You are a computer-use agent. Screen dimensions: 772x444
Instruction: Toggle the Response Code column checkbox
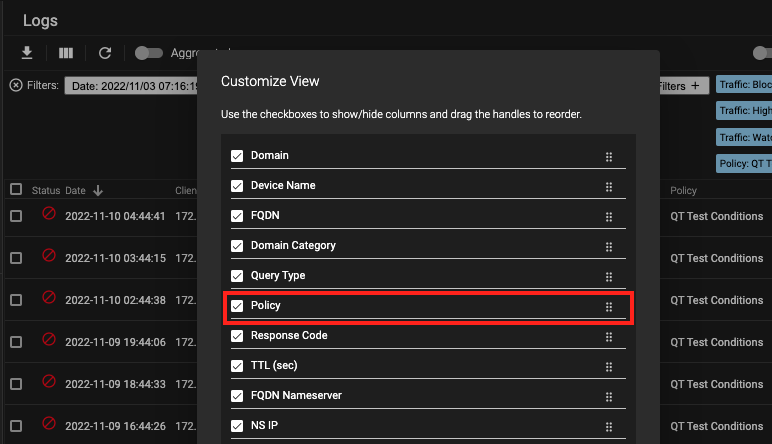[237, 336]
